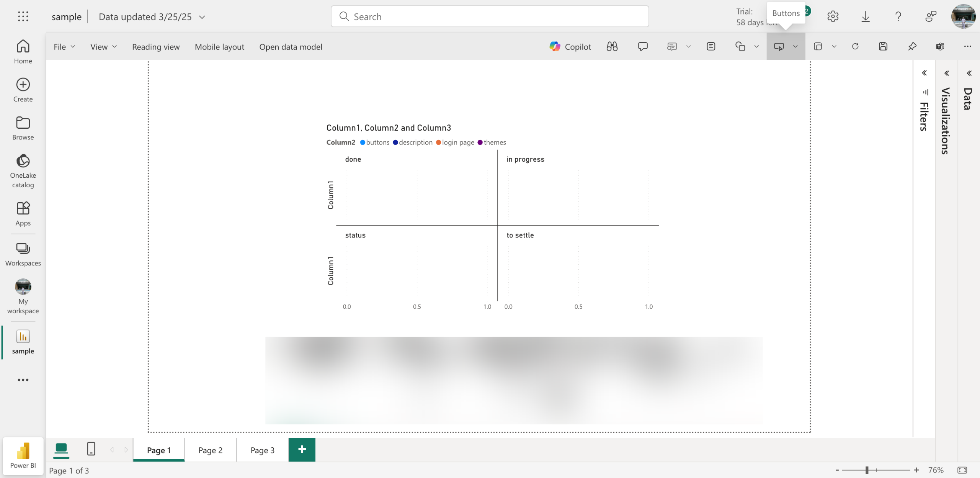Switch to mobile layout view icon
The width and height of the screenshot is (980, 478).
click(91, 449)
